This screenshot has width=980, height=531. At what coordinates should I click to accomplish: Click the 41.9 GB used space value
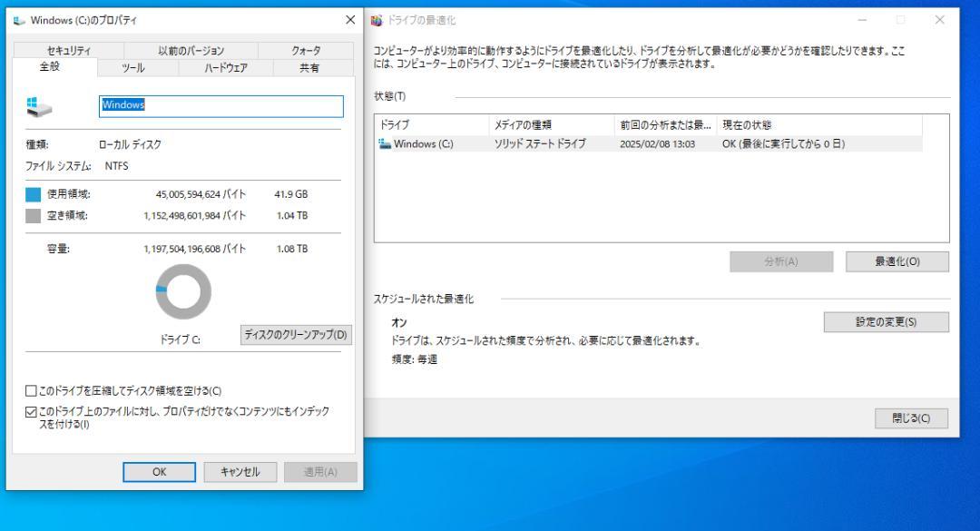pos(291,194)
